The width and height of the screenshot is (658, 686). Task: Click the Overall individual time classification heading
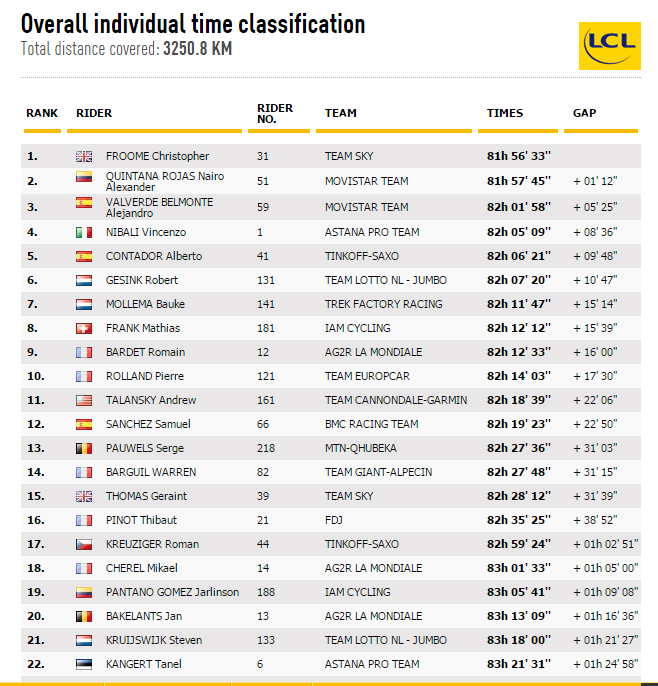click(193, 24)
